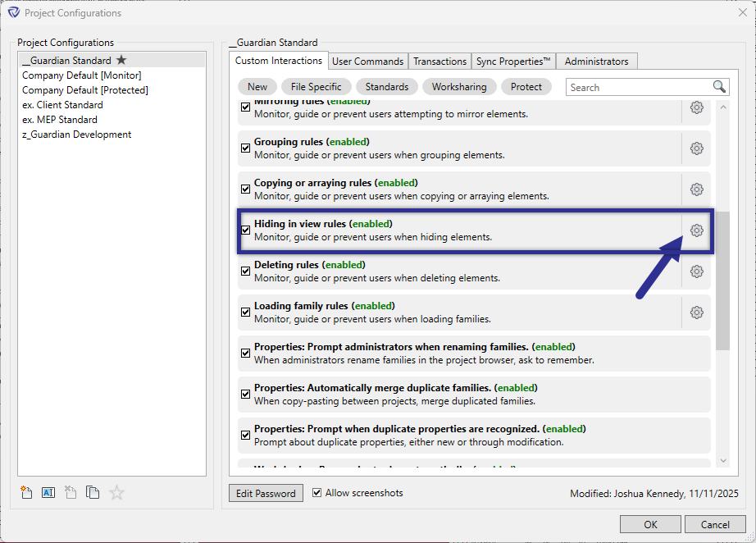Screen dimensions: 756x543
Task: Disable Properties: Automatically merge duplicate families
Action: tap(245, 394)
